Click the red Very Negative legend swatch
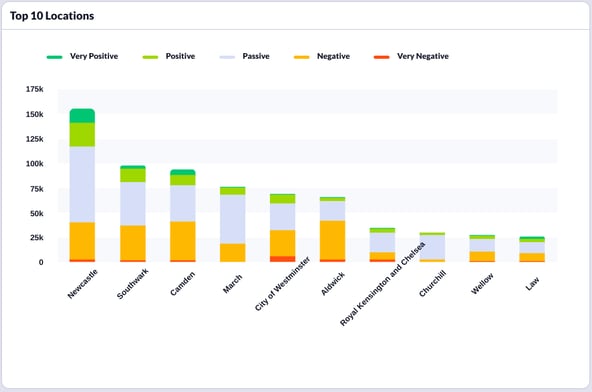 pyautogui.click(x=382, y=57)
